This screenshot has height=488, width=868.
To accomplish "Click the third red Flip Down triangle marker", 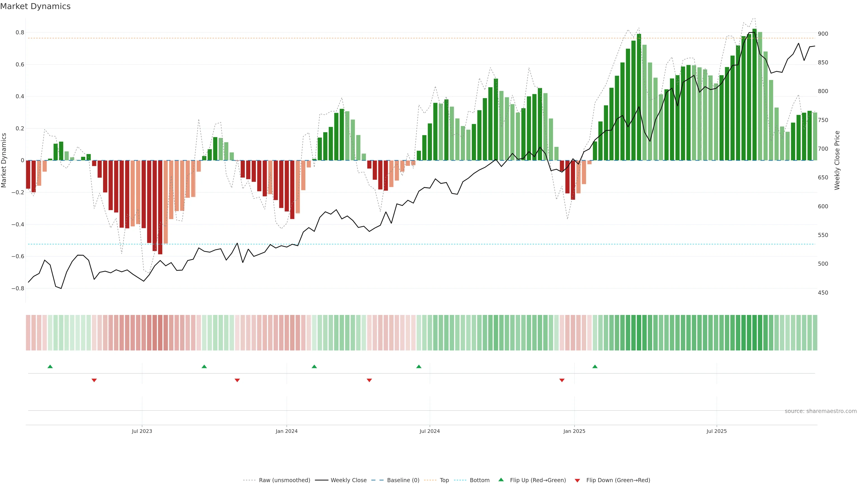I will (369, 380).
